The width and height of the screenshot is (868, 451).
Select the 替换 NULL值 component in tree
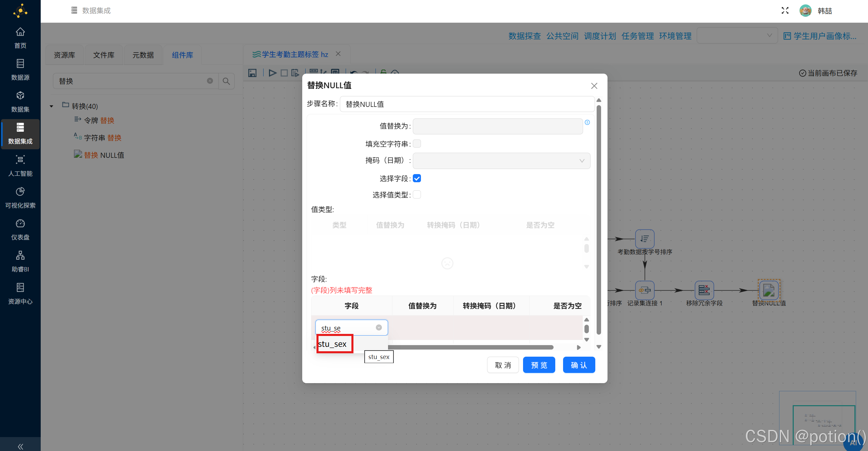point(99,155)
